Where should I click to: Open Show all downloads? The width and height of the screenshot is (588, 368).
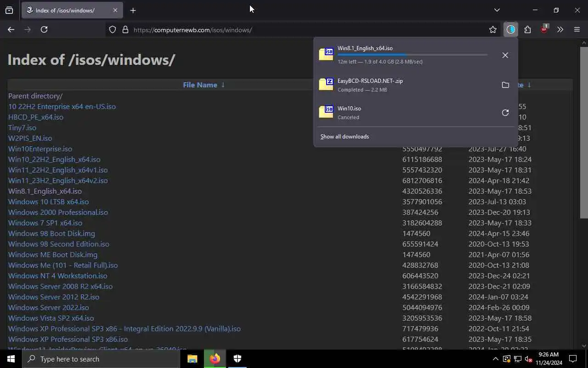point(345,137)
